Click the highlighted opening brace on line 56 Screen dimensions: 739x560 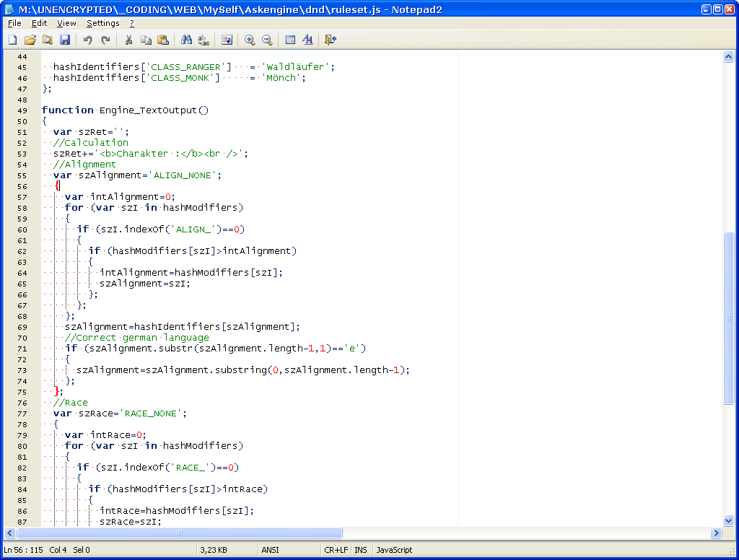(58, 186)
